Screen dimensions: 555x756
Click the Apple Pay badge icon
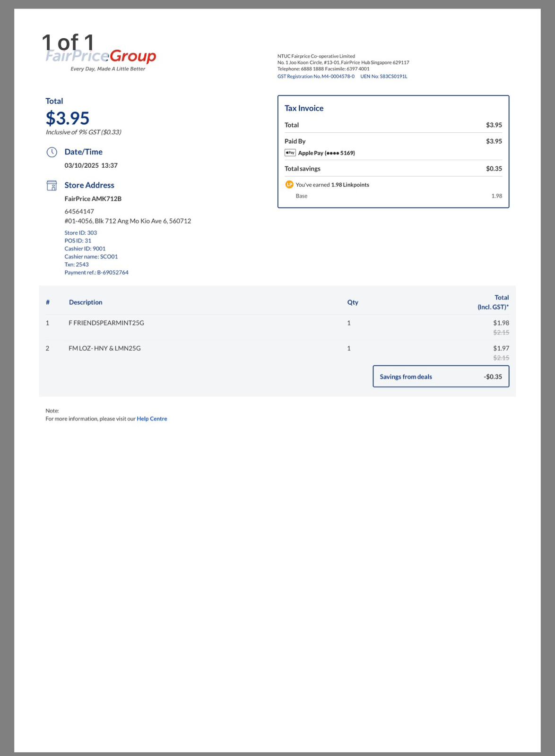(x=290, y=153)
